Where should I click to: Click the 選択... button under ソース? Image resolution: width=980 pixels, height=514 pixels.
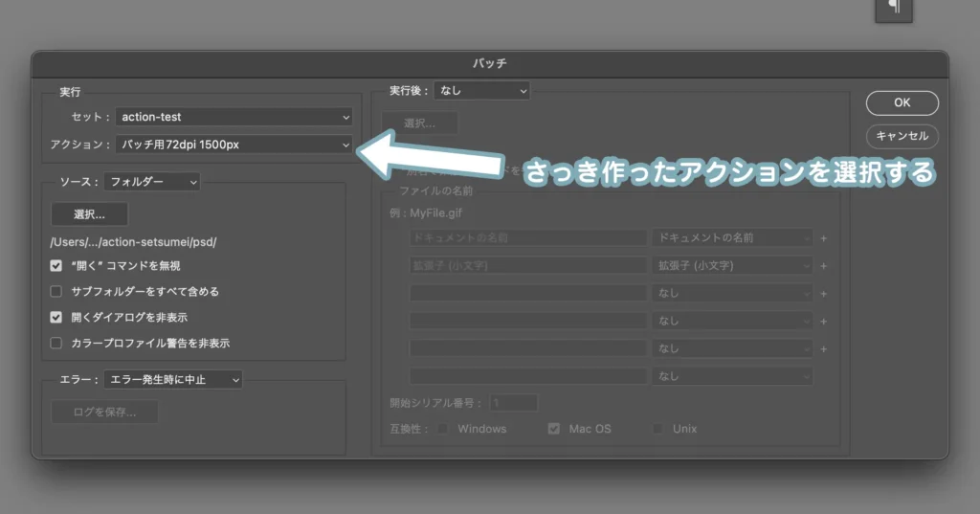[x=89, y=214]
